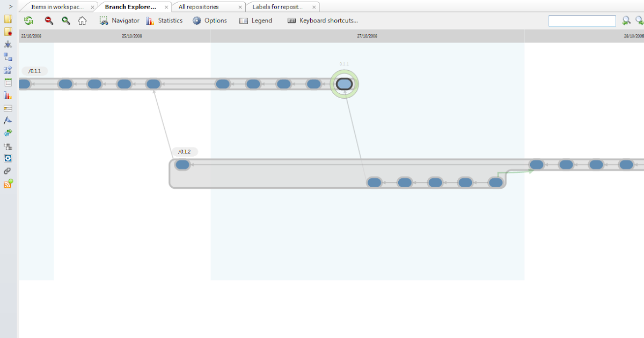Open the Branch Explorer Options
The height and width of the screenshot is (338, 644).
pyautogui.click(x=209, y=20)
